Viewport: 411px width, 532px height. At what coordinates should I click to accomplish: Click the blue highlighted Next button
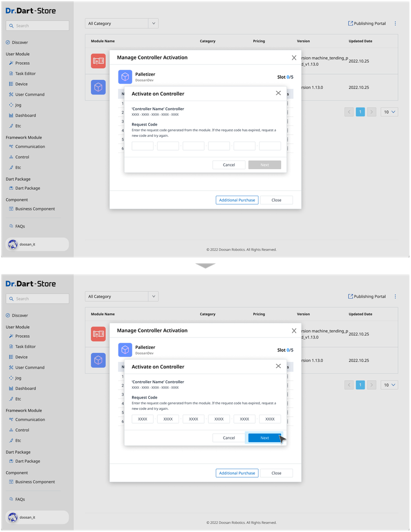pos(264,438)
